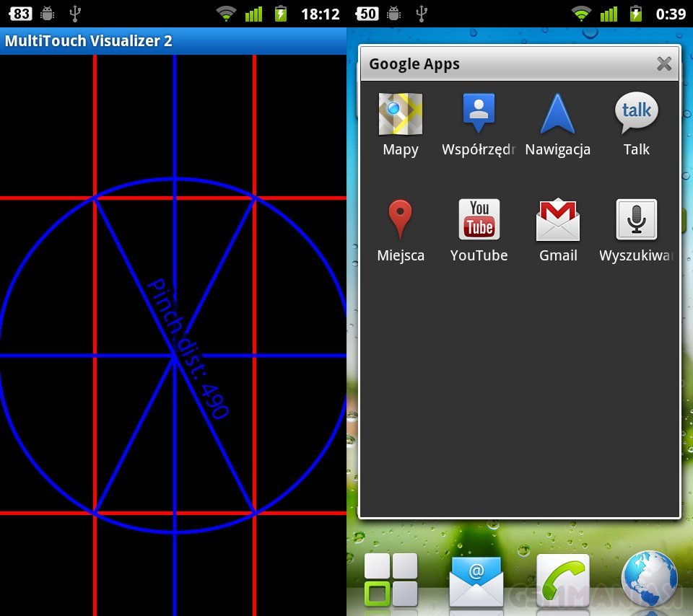
Task: Tap the 18:12 clock in status bar
Action: coord(320,14)
